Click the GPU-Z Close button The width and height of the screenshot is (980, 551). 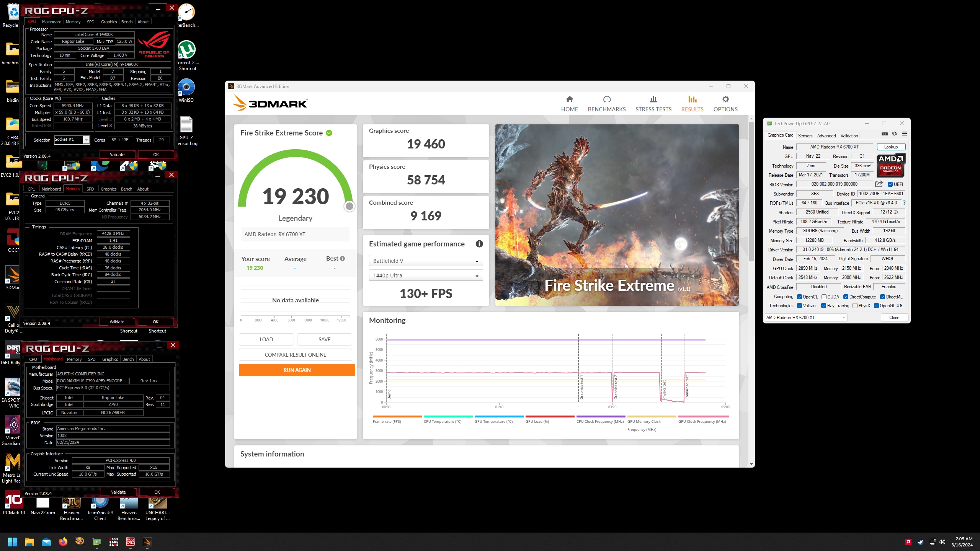click(x=894, y=317)
